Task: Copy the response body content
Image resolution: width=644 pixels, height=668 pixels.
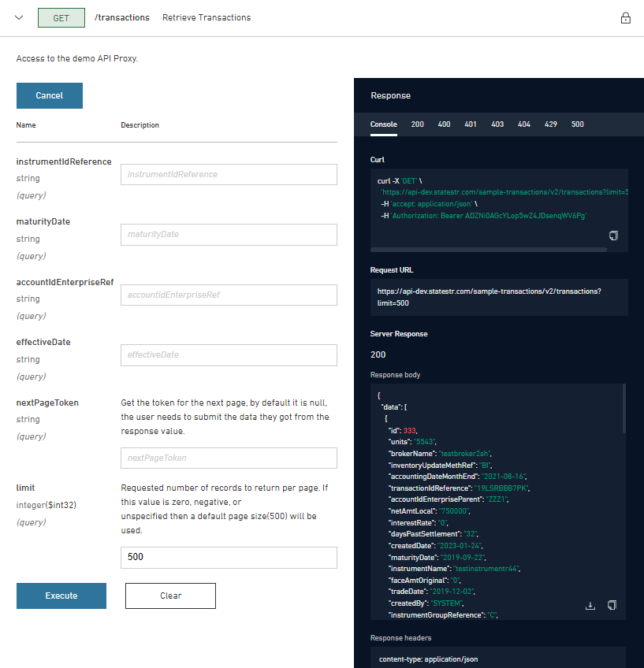Action: (x=612, y=606)
